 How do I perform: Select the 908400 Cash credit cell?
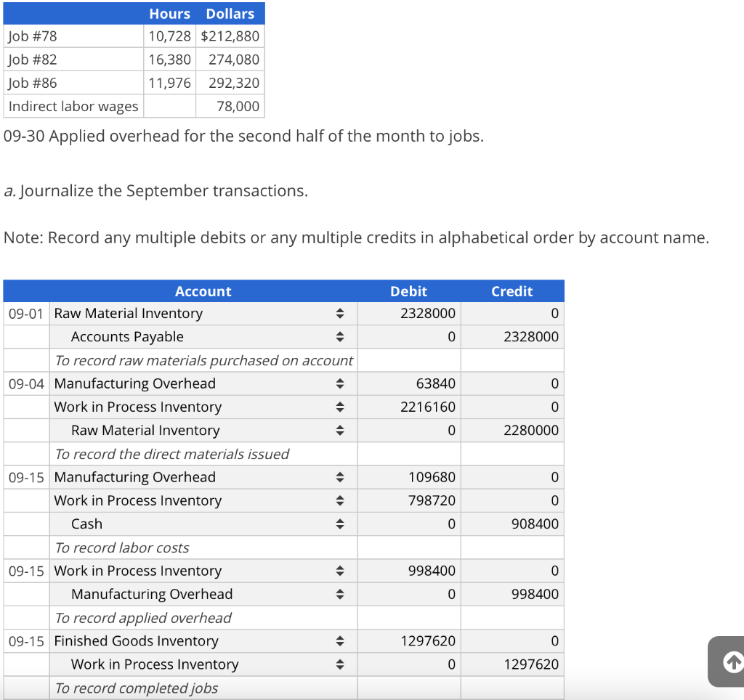(512, 524)
